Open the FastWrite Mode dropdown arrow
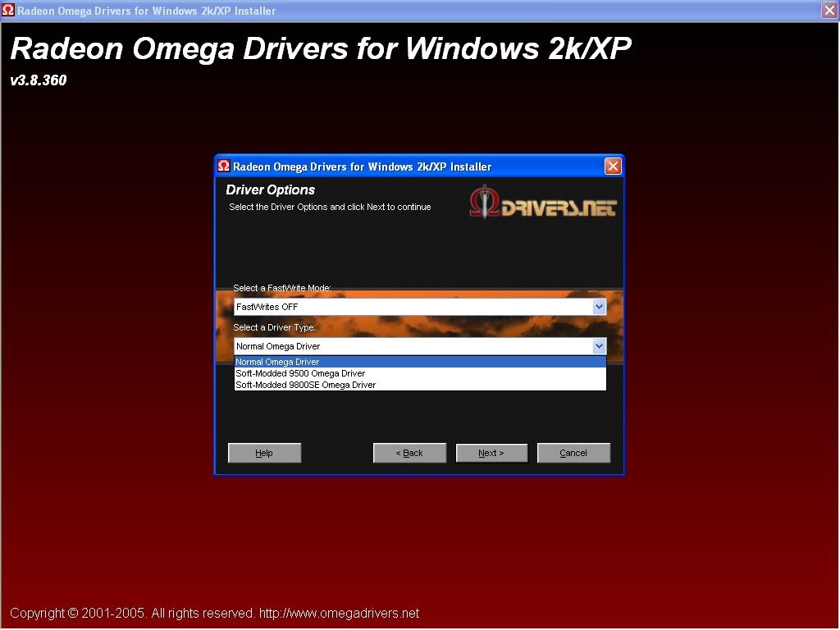The height and width of the screenshot is (630, 840). pos(598,306)
